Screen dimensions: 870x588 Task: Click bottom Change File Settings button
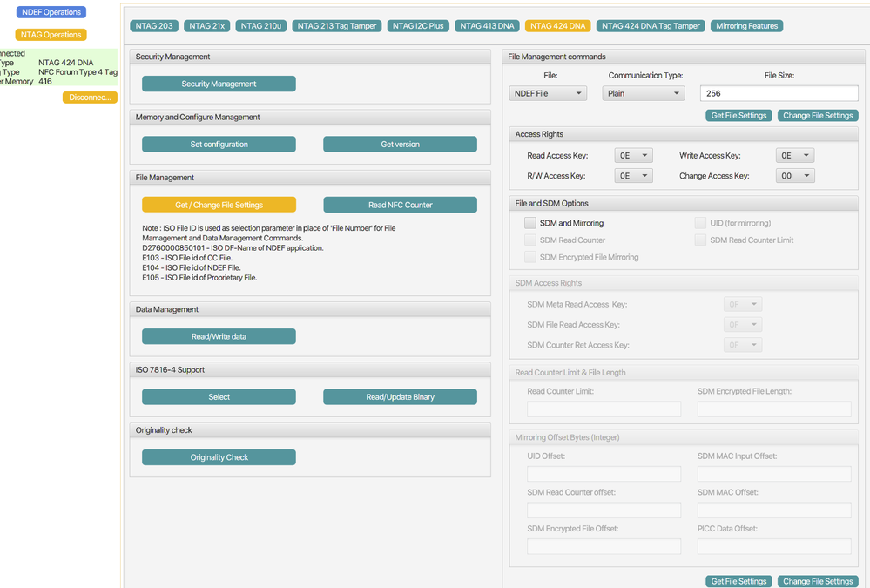(818, 581)
